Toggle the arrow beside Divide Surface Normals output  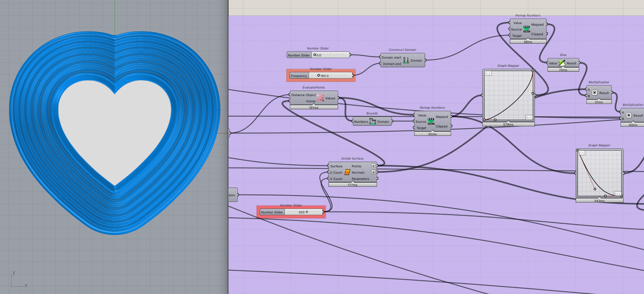[x=373, y=172]
